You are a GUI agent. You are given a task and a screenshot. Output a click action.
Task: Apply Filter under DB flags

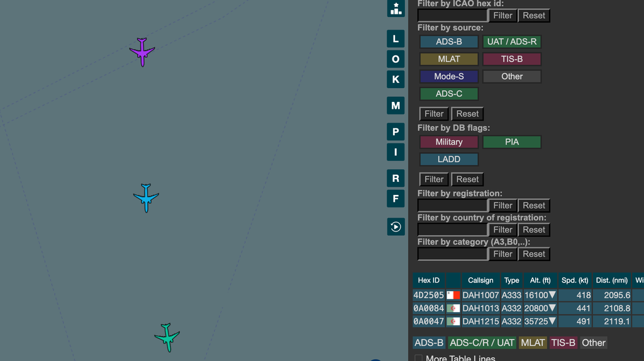click(x=434, y=179)
